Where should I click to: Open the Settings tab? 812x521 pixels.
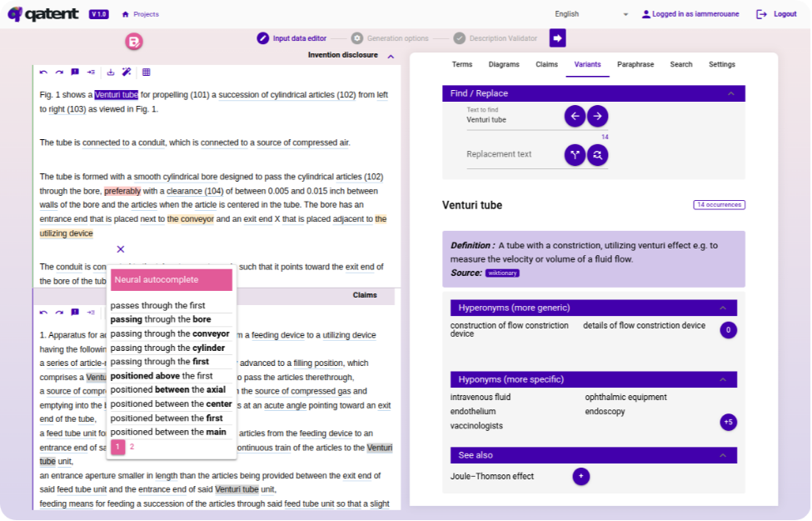[x=722, y=64]
